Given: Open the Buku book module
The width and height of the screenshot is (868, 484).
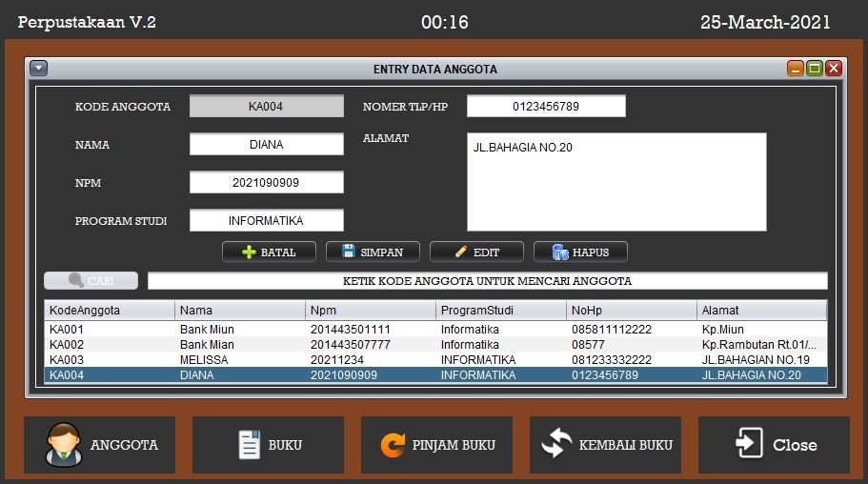Looking at the screenshot, I should coord(268,445).
